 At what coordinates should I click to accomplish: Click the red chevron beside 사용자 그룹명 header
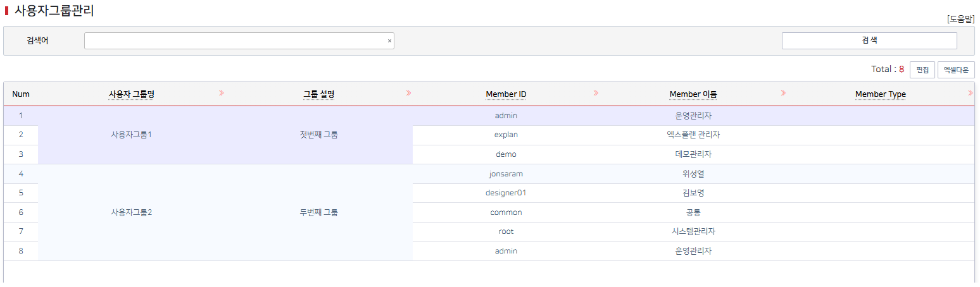[221, 94]
